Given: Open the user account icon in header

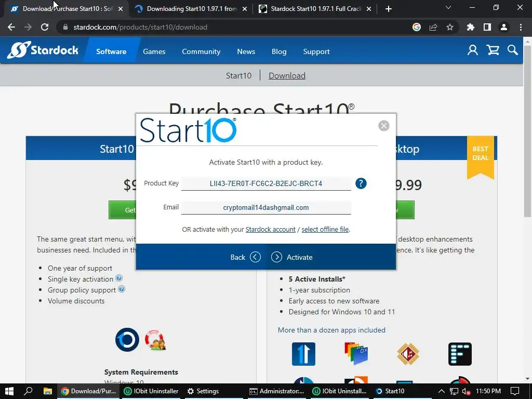Looking at the screenshot, I should (x=472, y=50).
